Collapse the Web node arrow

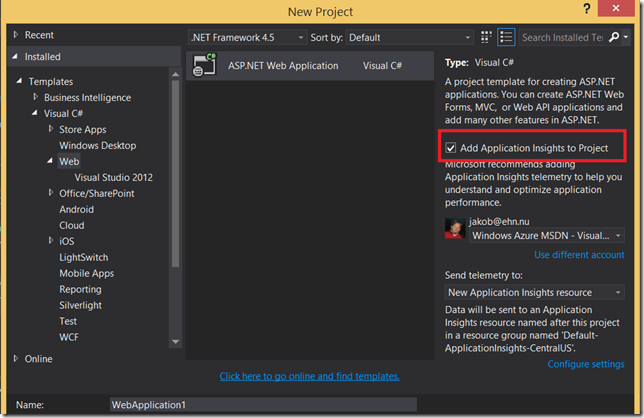tap(50, 161)
